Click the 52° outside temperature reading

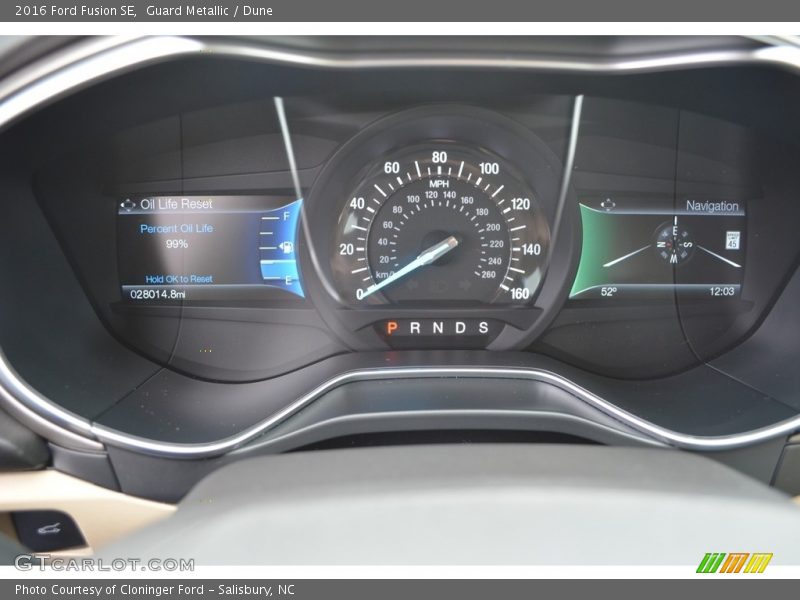tap(608, 292)
